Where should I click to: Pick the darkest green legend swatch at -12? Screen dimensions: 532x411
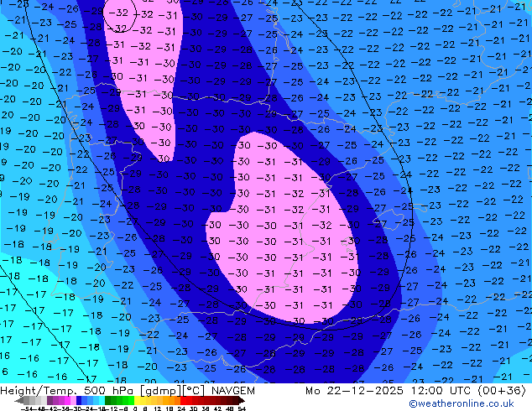click(107, 400)
